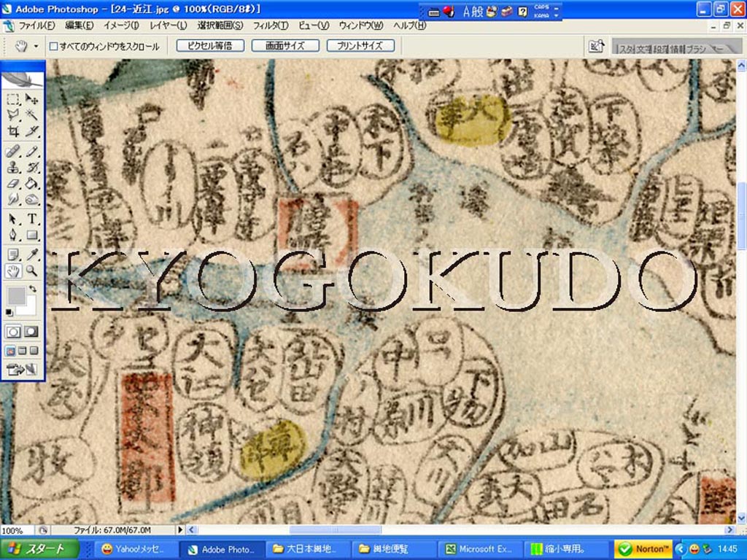This screenshot has width=747, height=560.
Task: Open the 編集 menu
Action: pos(79,26)
